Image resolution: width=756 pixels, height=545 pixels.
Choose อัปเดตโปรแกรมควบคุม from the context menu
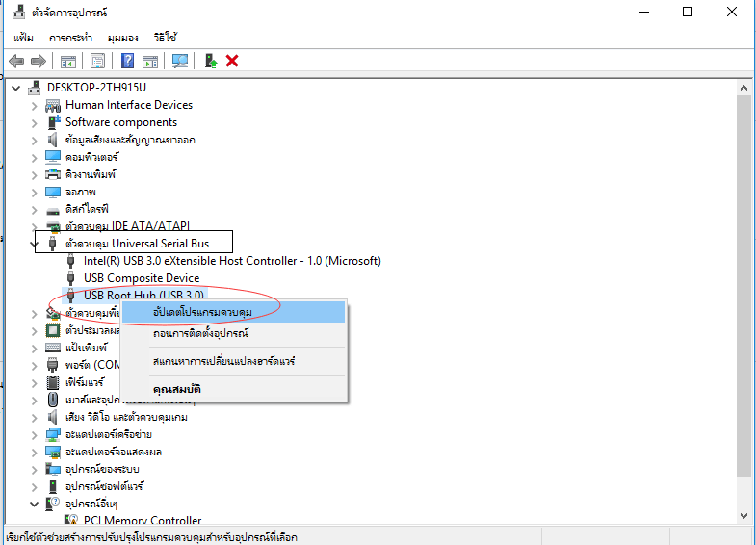click(202, 312)
